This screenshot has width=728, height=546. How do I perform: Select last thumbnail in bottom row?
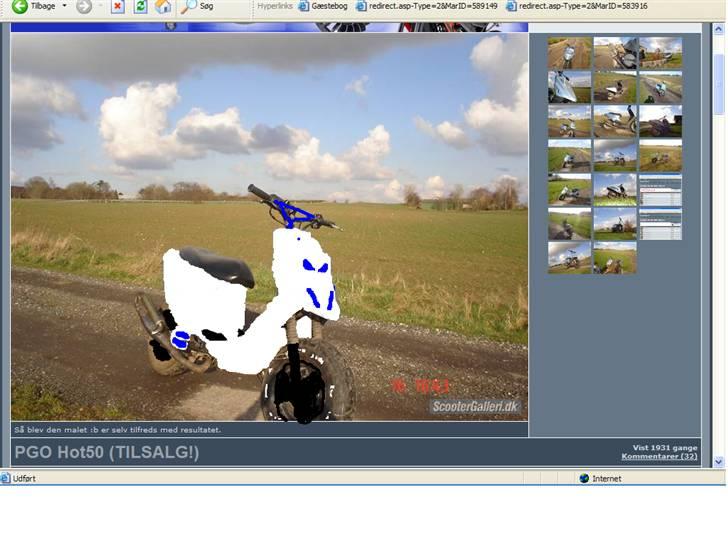click(x=615, y=258)
